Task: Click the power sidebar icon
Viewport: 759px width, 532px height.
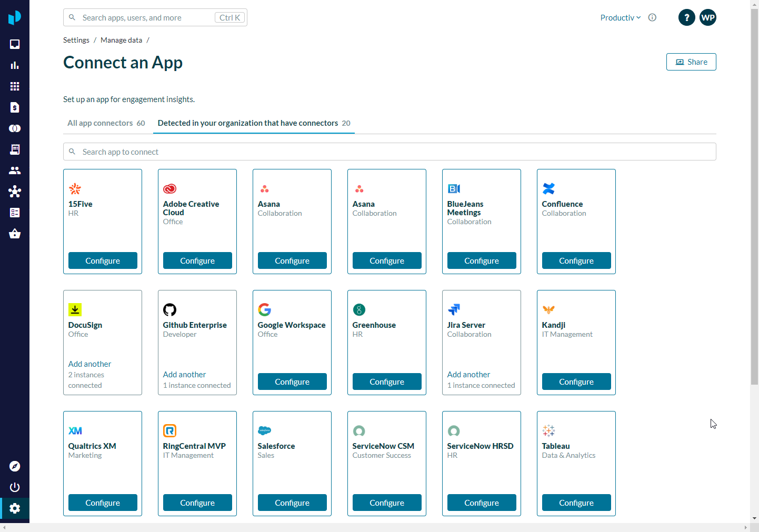Action: point(15,487)
